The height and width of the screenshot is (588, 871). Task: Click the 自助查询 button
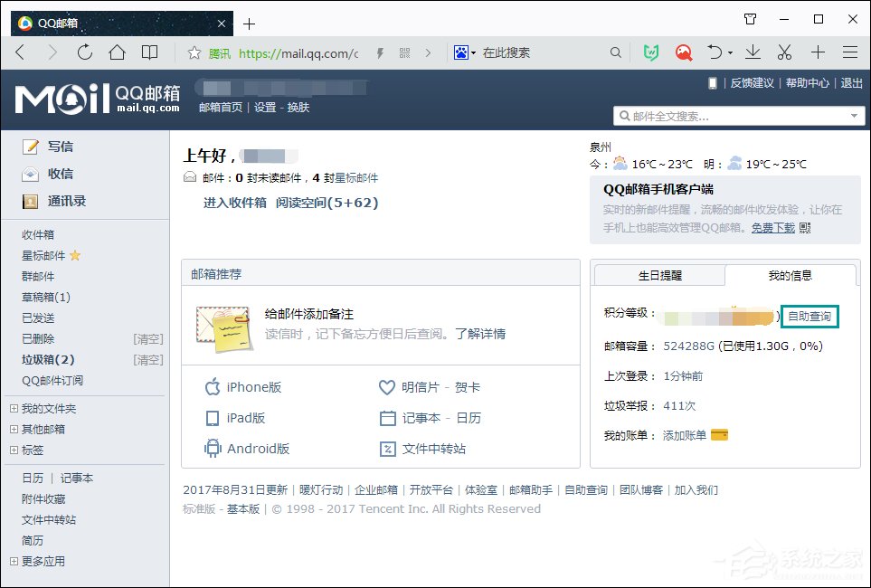(809, 316)
